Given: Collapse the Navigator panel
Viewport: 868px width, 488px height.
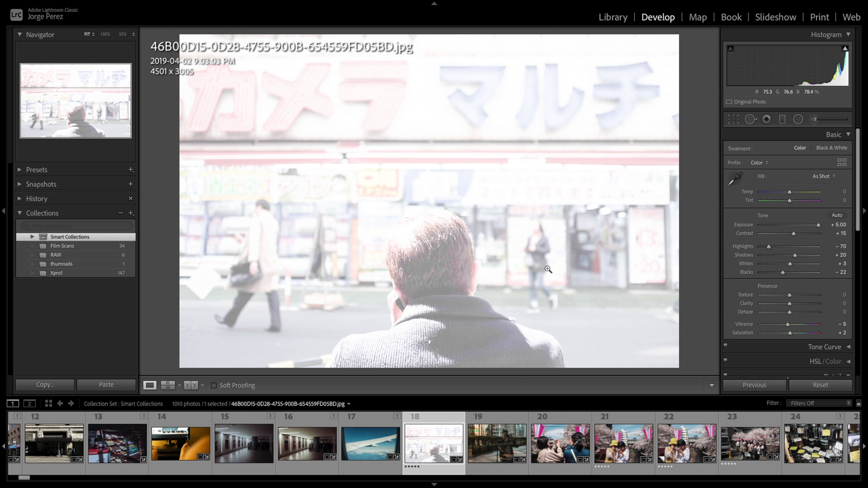Looking at the screenshot, I should (20, 34).
